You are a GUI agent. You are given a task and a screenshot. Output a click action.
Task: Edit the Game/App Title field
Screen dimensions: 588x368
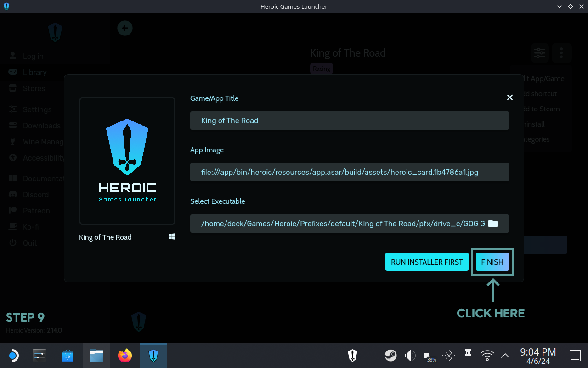349,121
